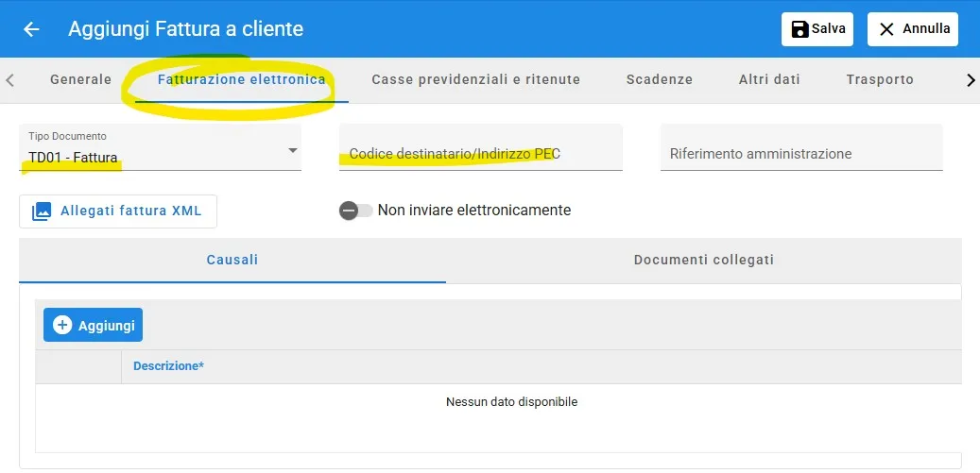Open the Fatturazione elettronica tab
This screenshot has height=473, width=980.
tap(242, 80)
